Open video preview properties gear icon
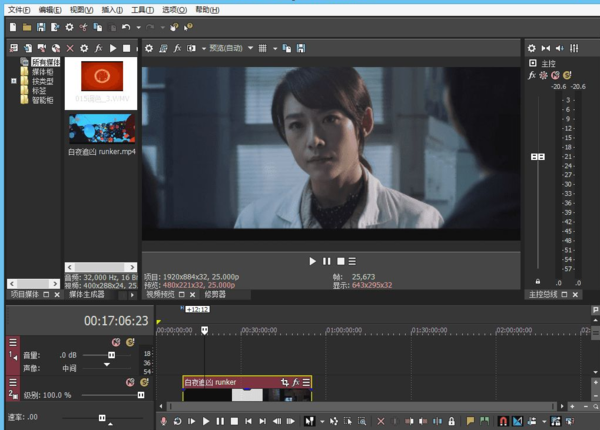This screenshot has width=600, height=430. [x=149, y=48]
